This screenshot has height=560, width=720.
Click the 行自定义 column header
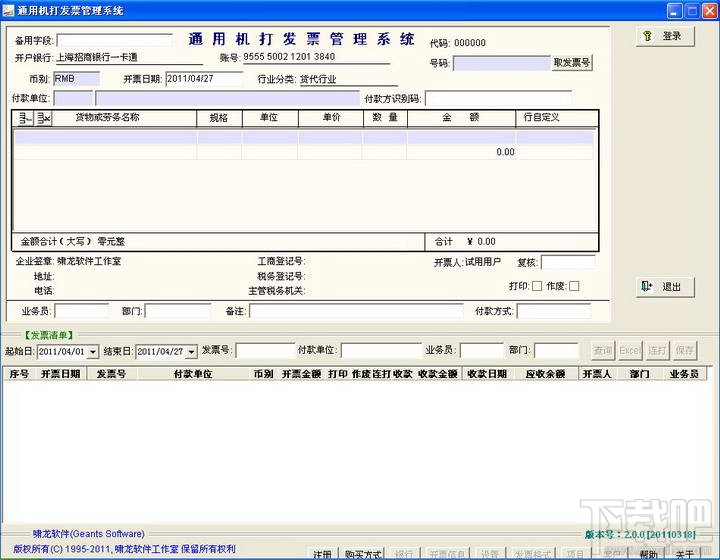(x=541, y=118)
